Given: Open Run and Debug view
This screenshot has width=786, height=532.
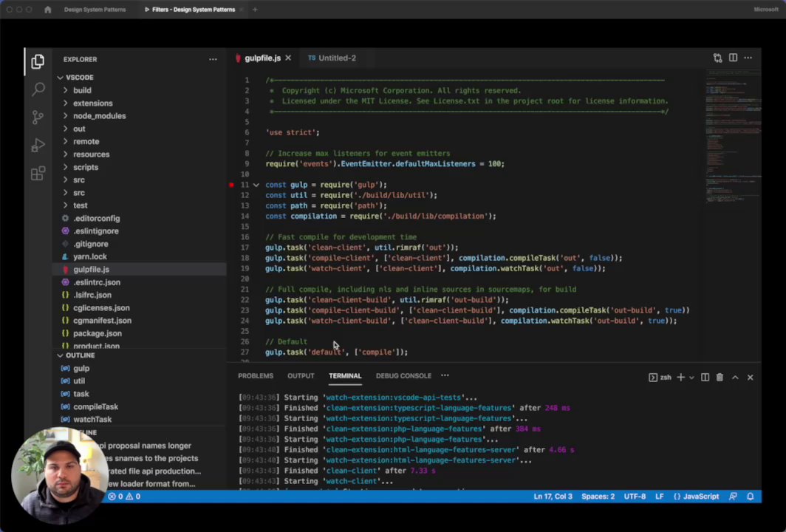Looking at the screenshot, I should coord(38,146).
